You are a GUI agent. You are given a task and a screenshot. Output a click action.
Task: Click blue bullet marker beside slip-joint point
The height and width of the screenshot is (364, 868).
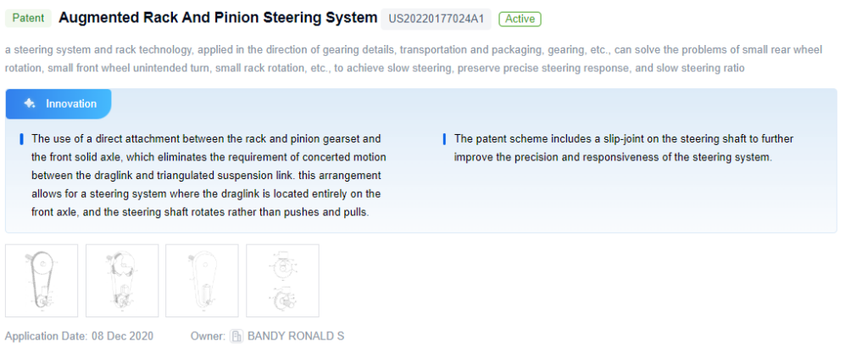(444, 138)
